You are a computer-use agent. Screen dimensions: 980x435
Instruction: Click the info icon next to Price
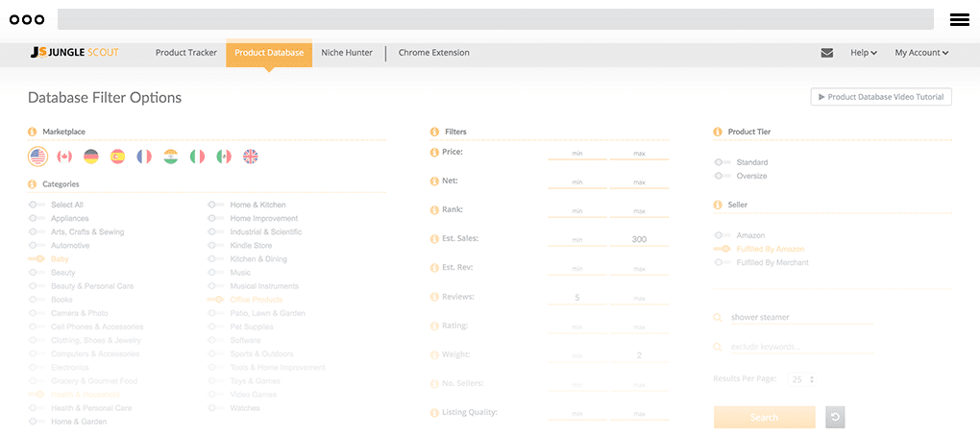(x=434, y=152)
